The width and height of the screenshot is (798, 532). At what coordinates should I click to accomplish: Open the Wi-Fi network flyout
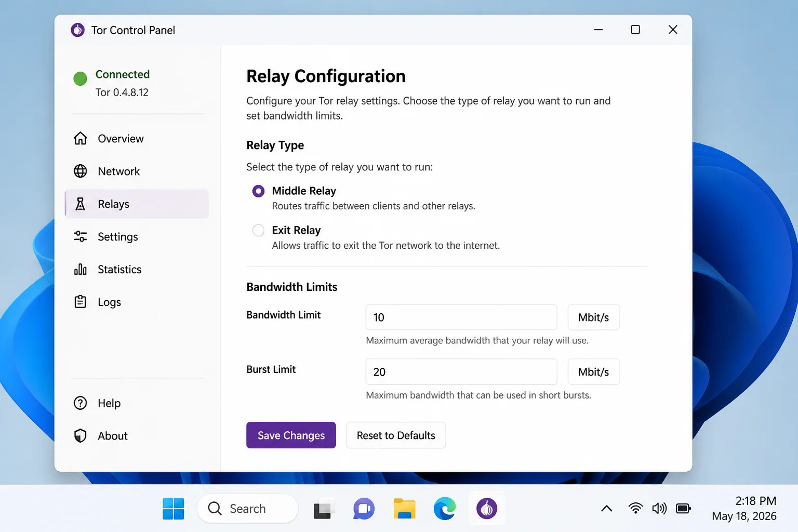tap(635, 508)
